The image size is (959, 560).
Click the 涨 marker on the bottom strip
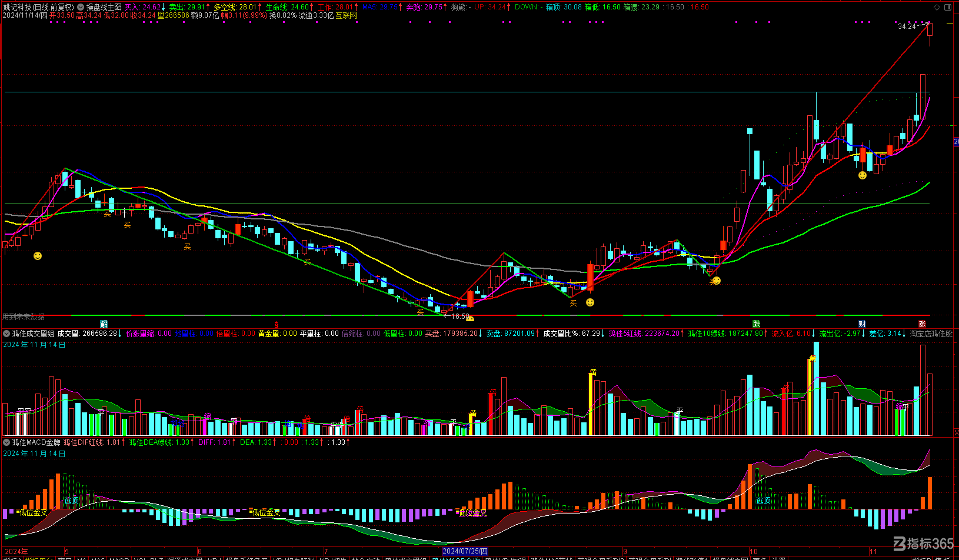tap(923, 324)
